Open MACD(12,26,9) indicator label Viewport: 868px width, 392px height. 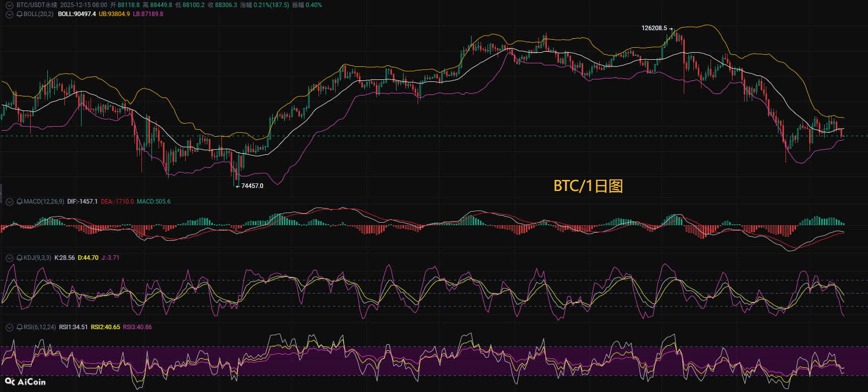click(x=44, y=202)
